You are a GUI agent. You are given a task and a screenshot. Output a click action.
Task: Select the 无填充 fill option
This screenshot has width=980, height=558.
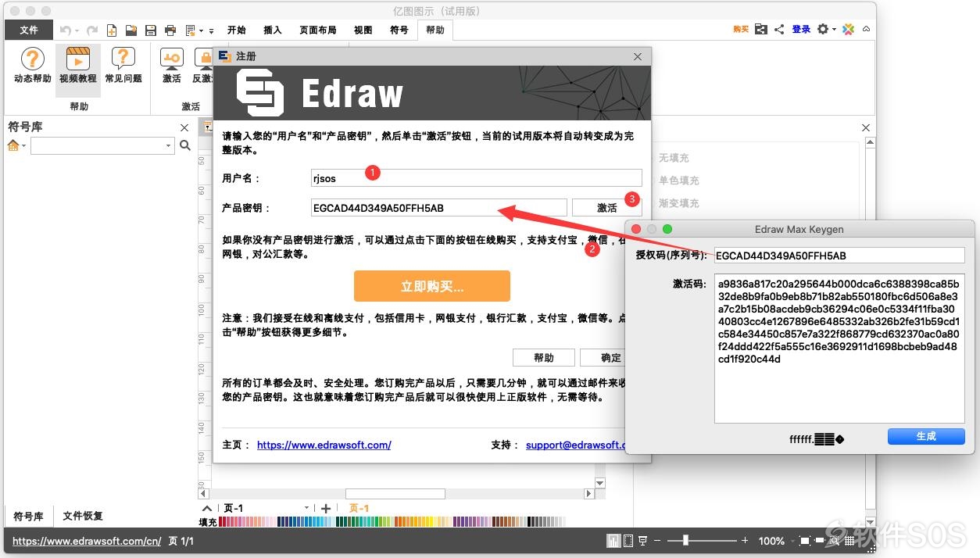coord(673,158)
